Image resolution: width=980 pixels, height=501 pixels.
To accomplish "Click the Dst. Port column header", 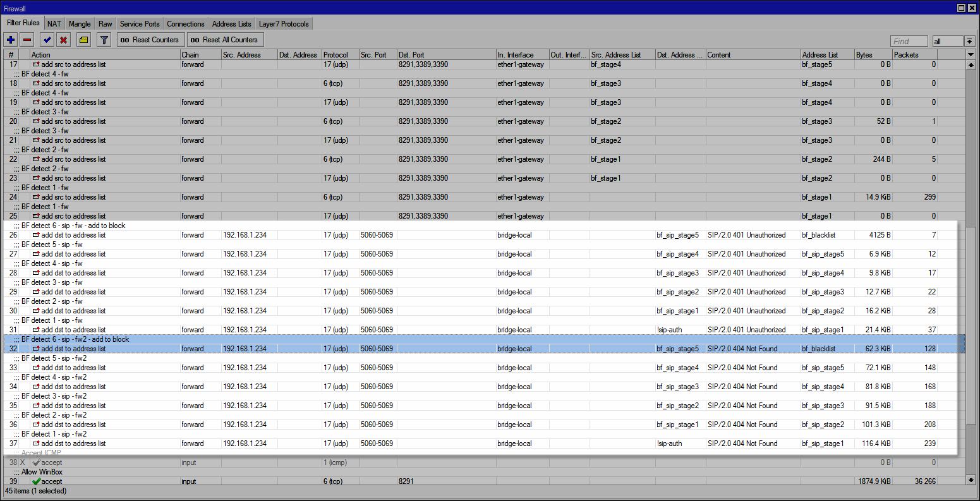I will tap(446, 55).
